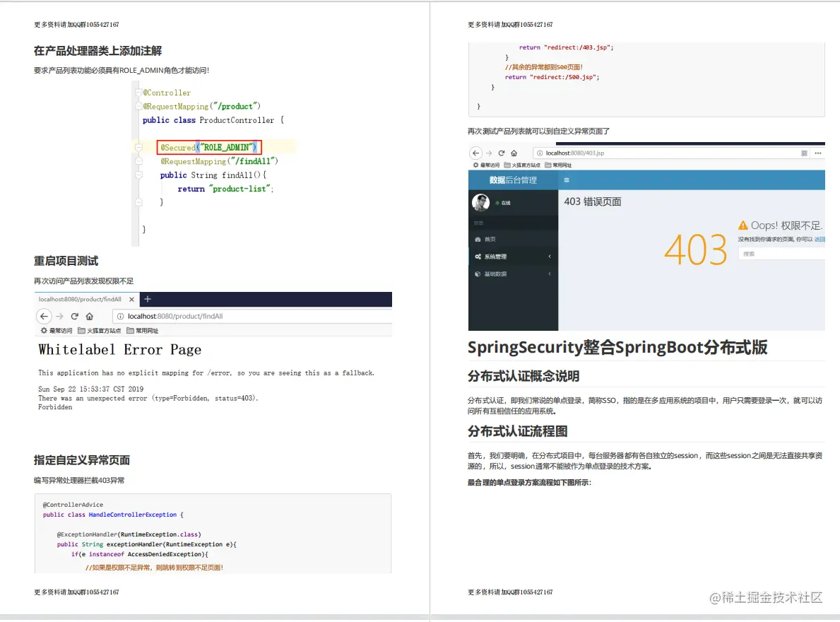This screenshot has height=622, width=840.
Task: Click the user avatar in the admin sidebar
Action: pos(481,202)
